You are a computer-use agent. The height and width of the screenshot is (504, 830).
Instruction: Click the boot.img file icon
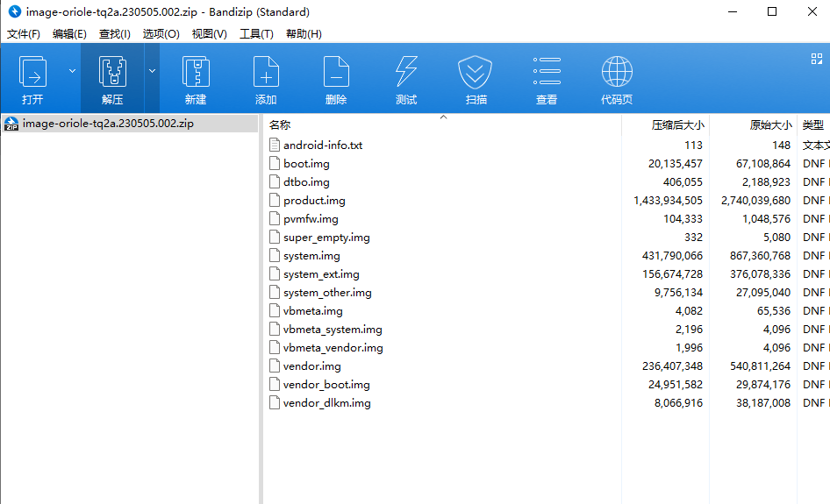tap(275, 163)
